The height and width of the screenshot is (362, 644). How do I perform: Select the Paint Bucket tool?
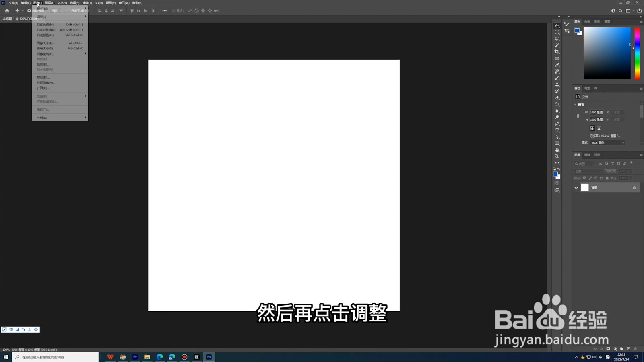point(557,104)
